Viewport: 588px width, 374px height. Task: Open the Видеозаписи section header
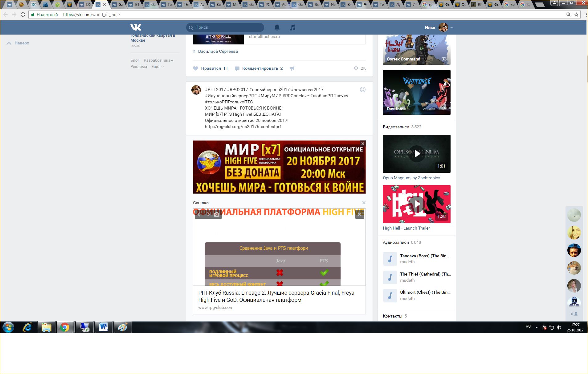click(396, 127)
